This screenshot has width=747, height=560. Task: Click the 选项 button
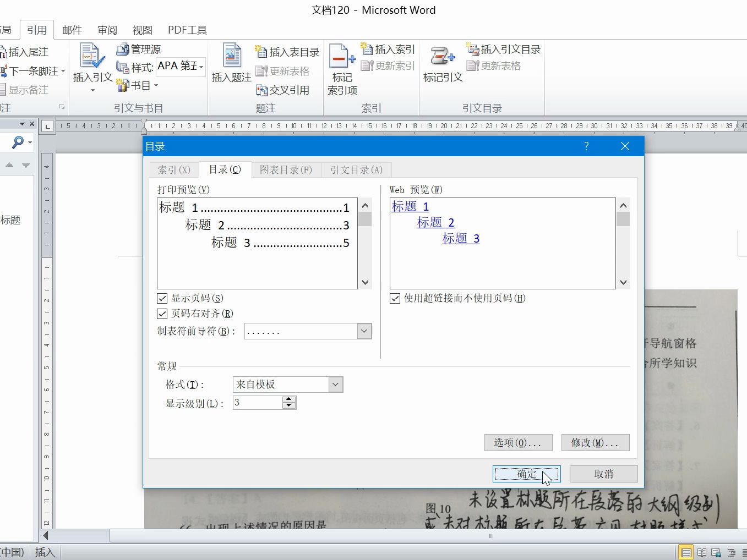coord(517,442)
